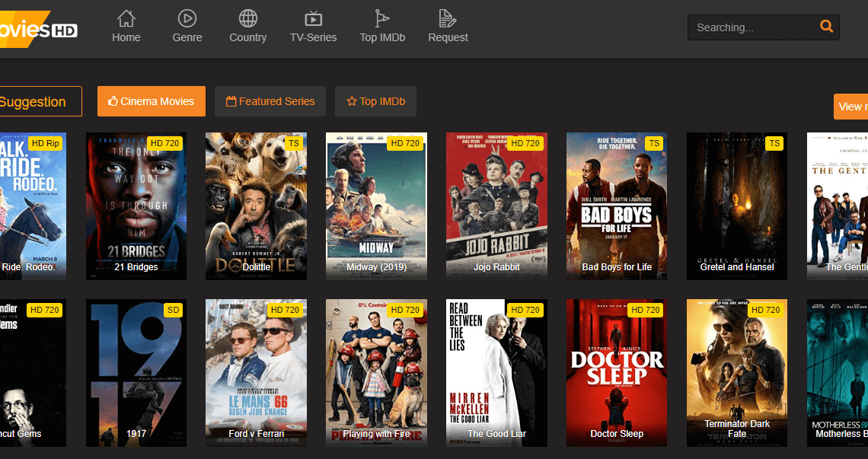This screenshot has width=868, height=459.
Task: Click the Jojo Rabbit title text
Action: [x=496, y=267]
